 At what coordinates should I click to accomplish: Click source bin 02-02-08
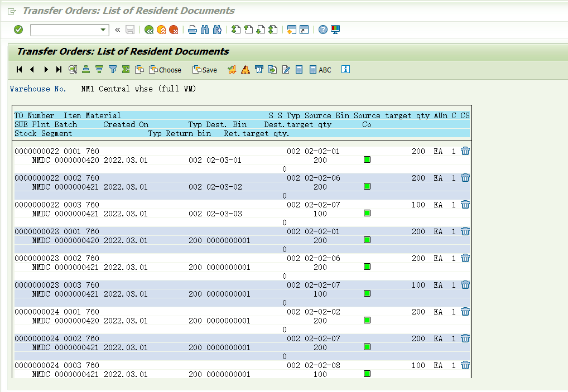[x=322, y=366]
